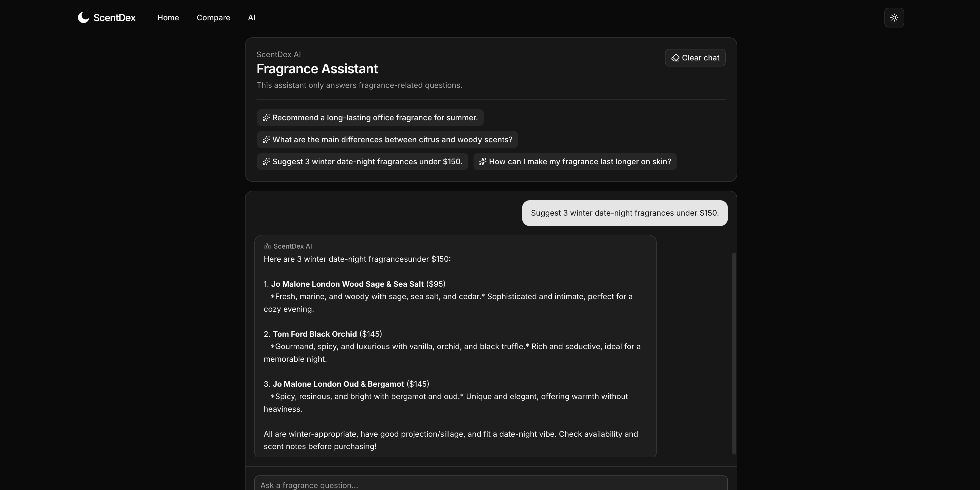
Task: Choose the citrus versus woody scents prompt
Action: (392, 140)
